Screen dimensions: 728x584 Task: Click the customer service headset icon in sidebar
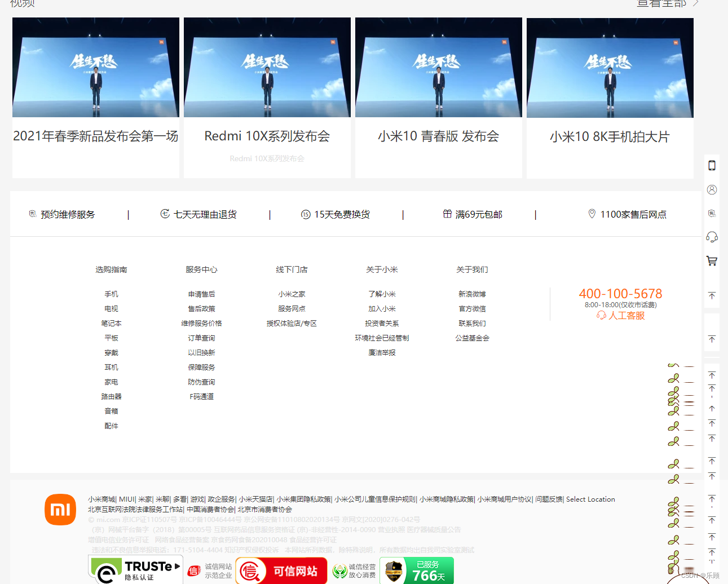coord(712,237)
